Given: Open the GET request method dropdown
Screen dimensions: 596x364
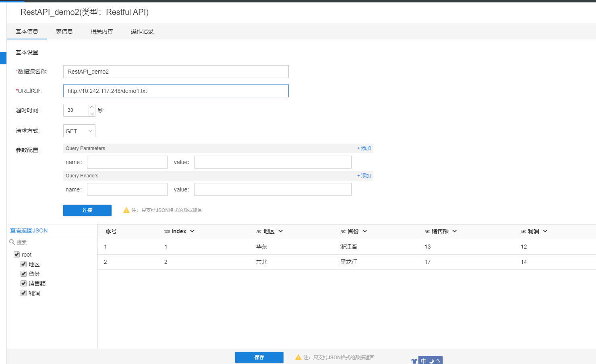Looking at the screenshot, I should click(79, 131).
